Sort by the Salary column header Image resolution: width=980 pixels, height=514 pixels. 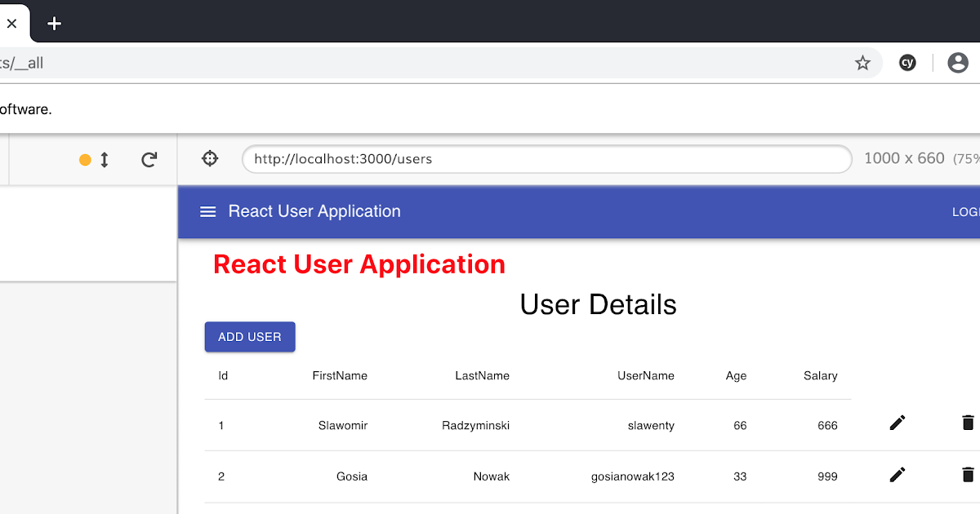click(820, 375)
